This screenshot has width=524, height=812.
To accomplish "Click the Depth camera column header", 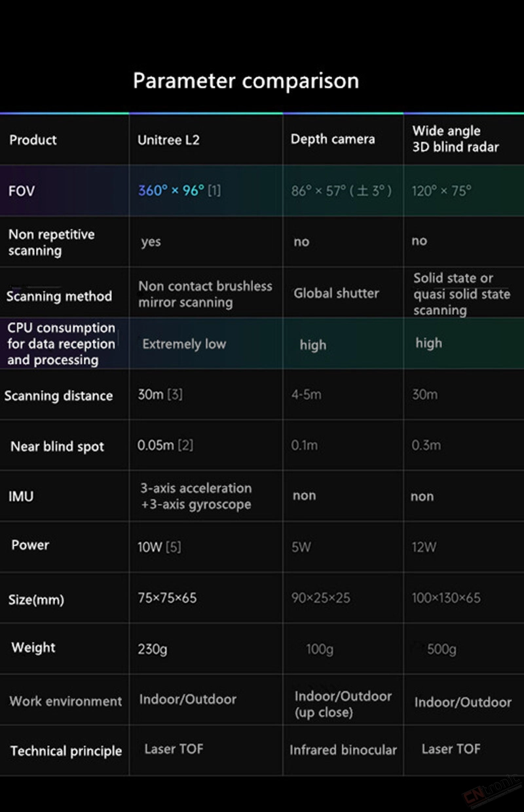I will [333, 139].
